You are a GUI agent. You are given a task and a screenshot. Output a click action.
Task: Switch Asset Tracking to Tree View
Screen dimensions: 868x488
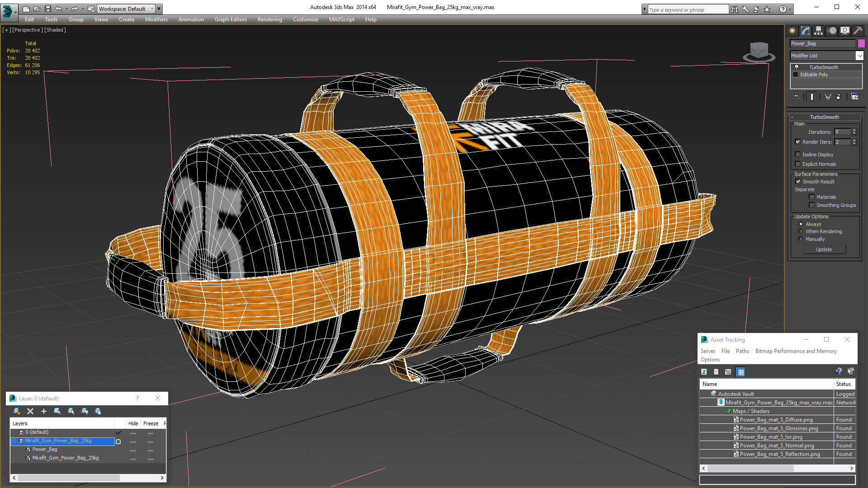[728, 372]
